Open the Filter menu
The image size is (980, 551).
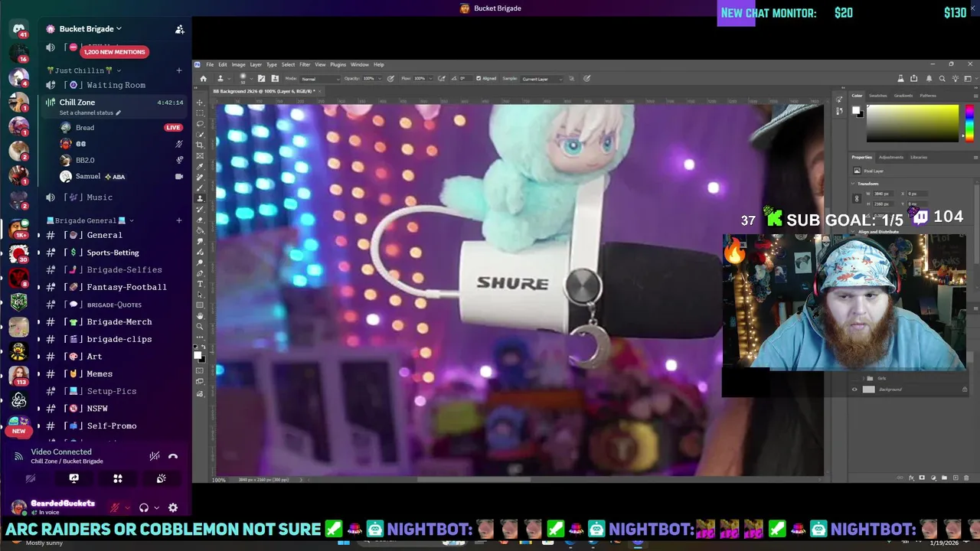pos(305,64)
